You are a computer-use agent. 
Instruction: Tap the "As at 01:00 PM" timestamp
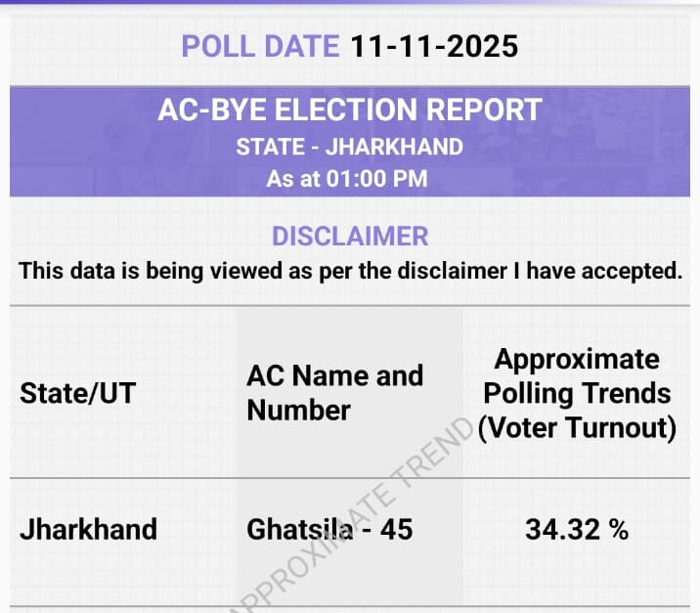(349, 179)
